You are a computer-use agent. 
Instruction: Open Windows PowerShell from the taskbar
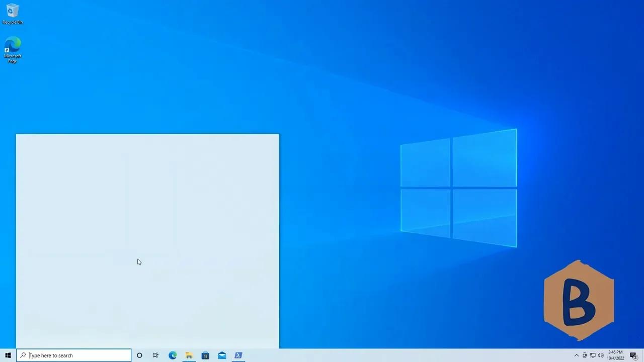tap(238, 355)
